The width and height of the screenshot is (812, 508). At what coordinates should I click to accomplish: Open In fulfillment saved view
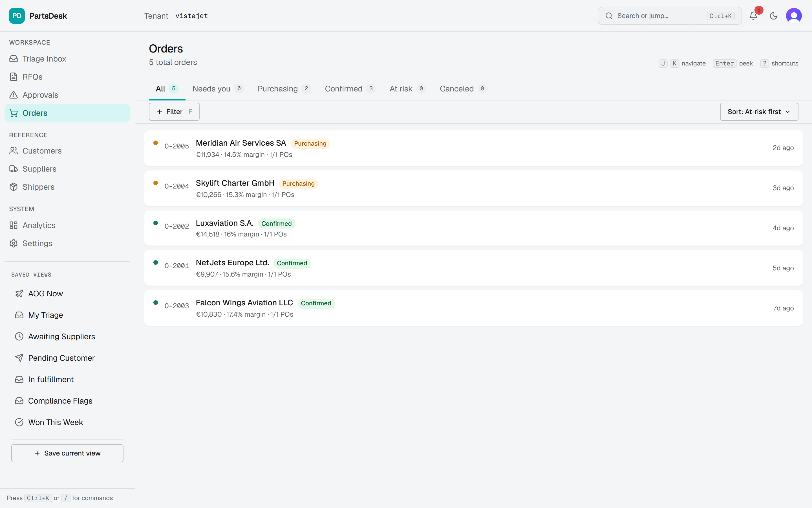coord(67,380)
